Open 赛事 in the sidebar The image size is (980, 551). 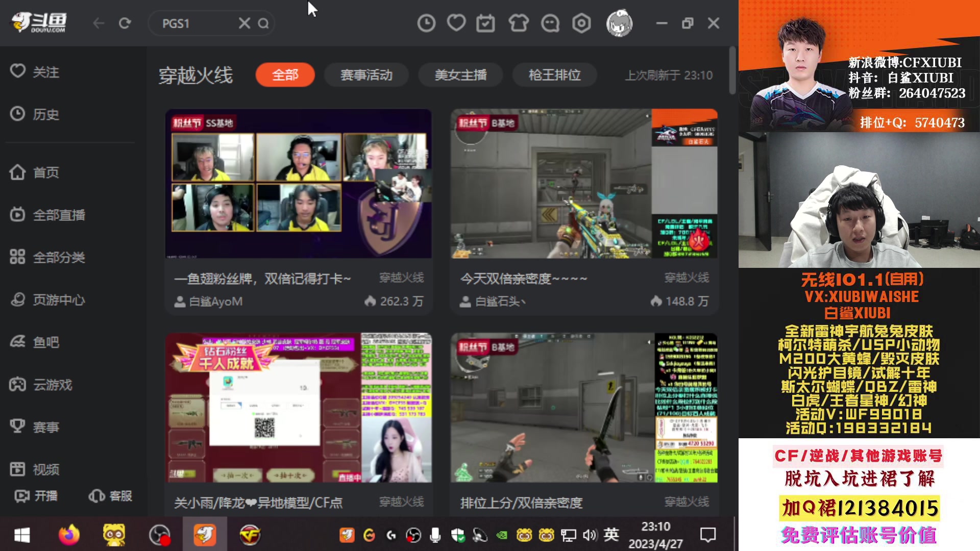tap(35, 427)
